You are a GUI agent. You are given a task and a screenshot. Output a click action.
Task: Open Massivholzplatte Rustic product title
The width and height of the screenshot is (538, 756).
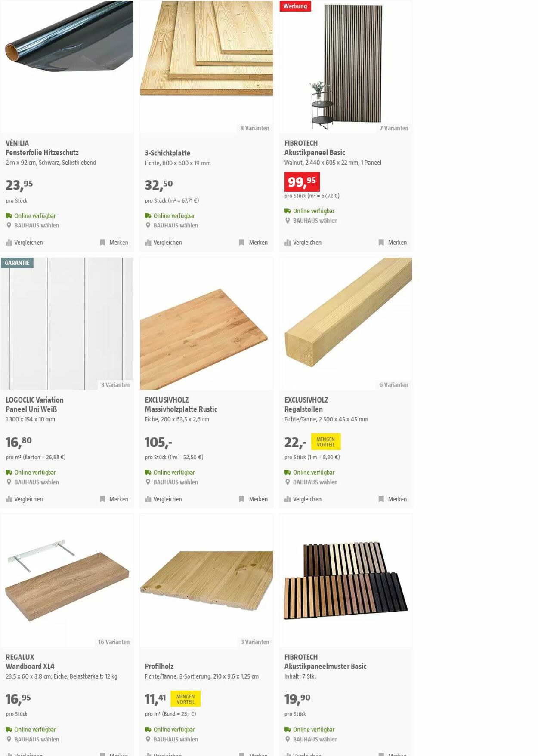point(181,409)
